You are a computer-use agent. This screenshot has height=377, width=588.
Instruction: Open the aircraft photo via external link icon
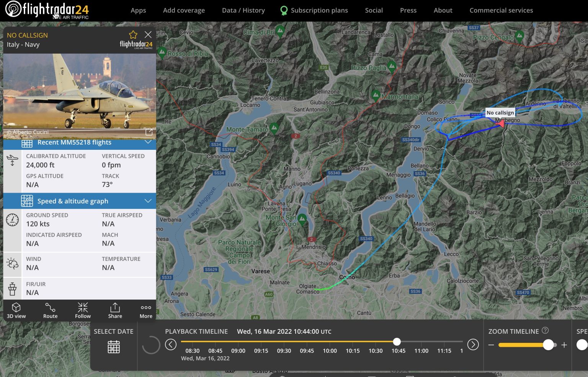149,132
